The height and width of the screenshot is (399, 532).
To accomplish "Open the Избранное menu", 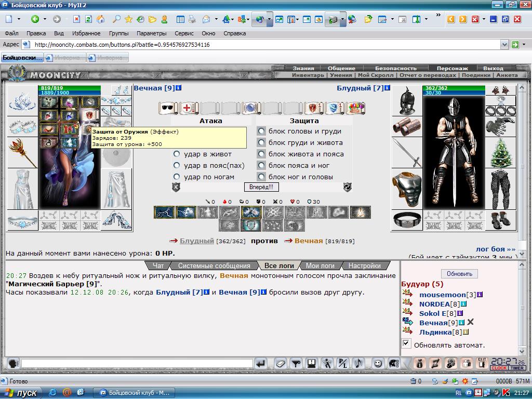I will click(x=86, y=33).
